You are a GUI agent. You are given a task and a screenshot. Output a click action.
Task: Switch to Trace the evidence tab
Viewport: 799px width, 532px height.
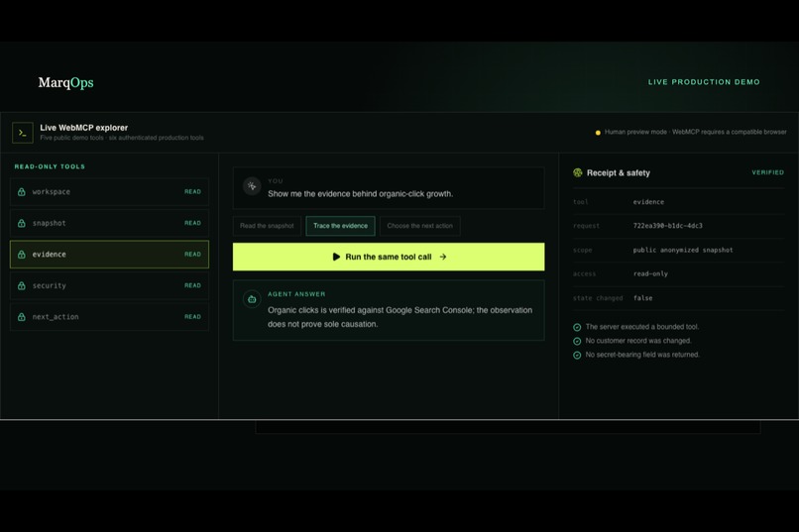340,226
